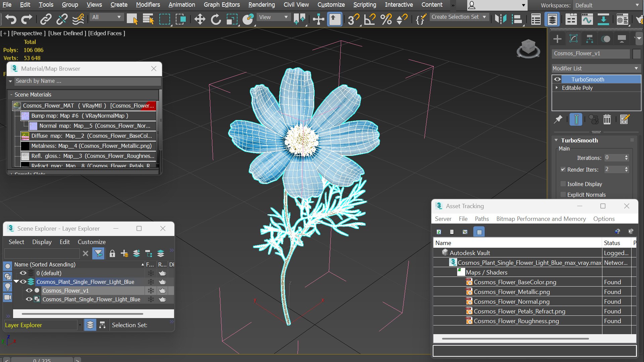Click Name (Sorted Ascending) column header
Image resolution: width=644 pixels, height=362 pixels.
(x=79, y=264)
